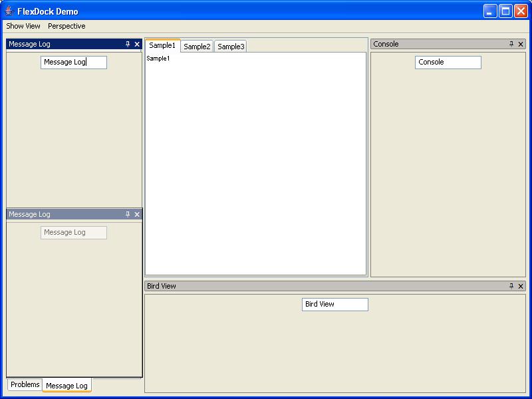Click the Console panel pin icon
Screen dimensions: 532x399
click(x=511, y=45)
